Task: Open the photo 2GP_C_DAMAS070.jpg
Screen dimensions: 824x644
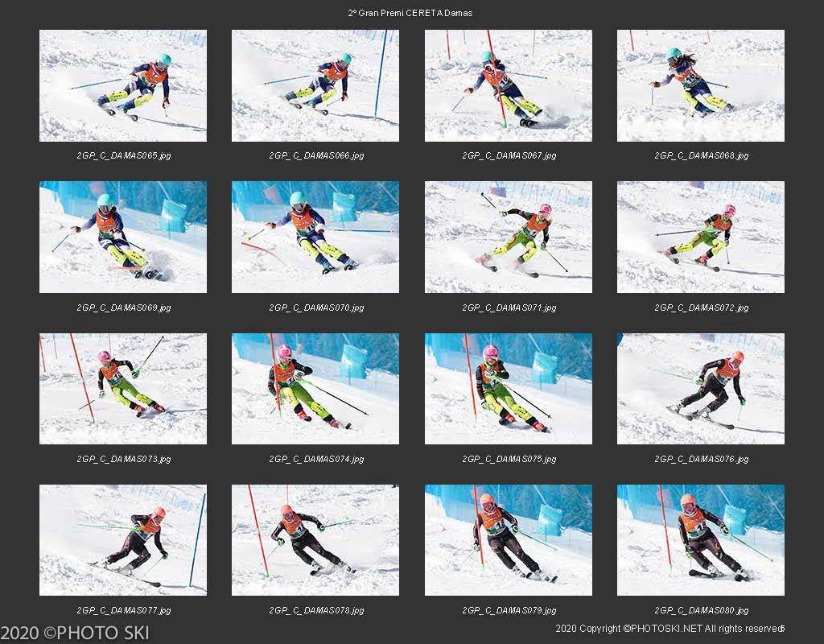Action: click(315, 237)
